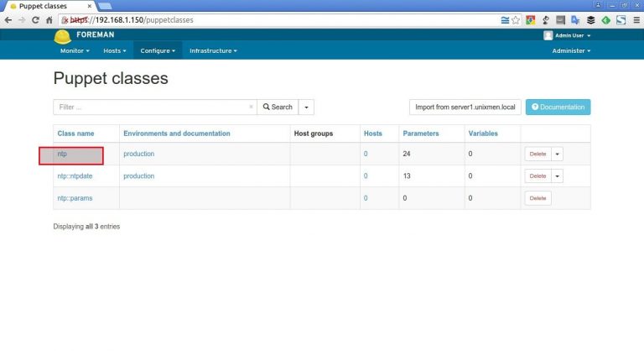Open the Administer menu
The width and height of the screenshot is (644, 351).
click(571, 50)
